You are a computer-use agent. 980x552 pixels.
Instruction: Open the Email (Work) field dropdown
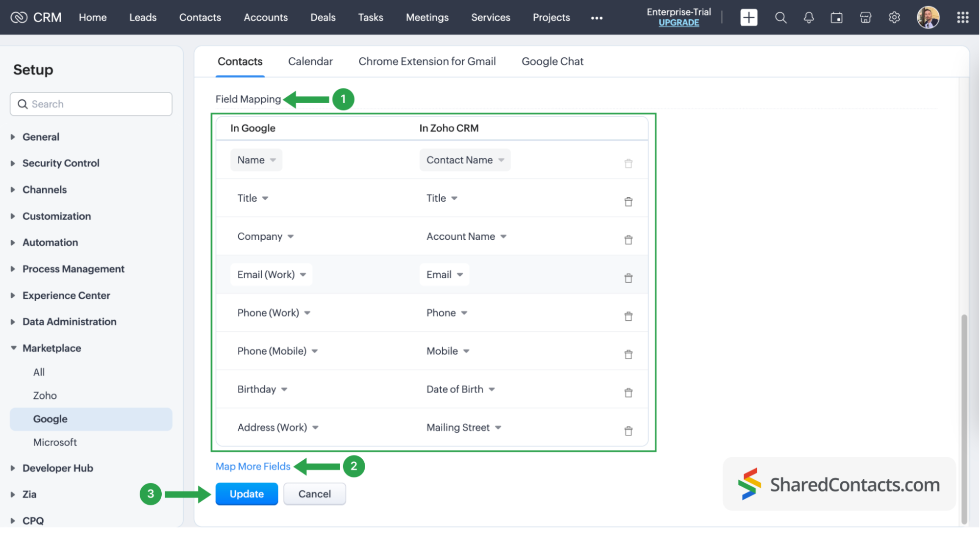[x=271, y=274]
